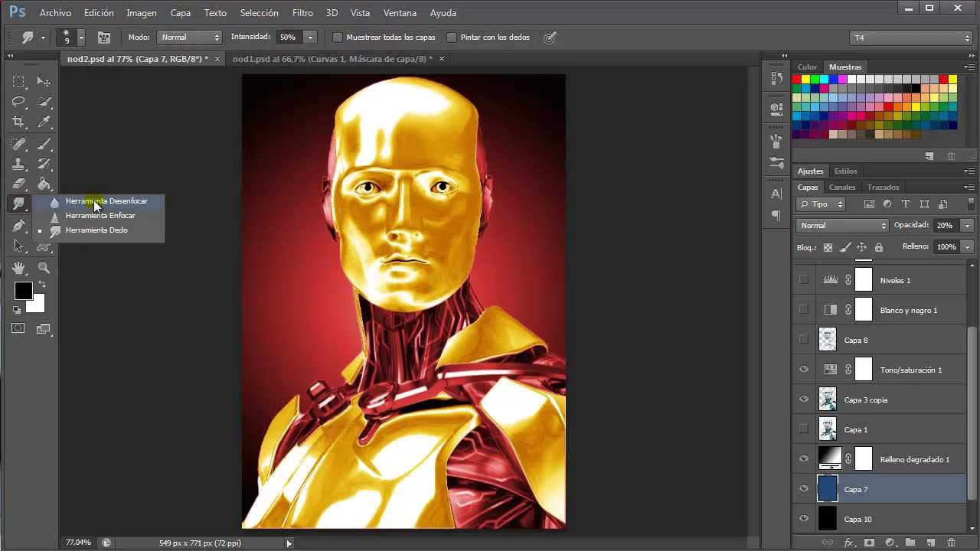Open the Imagen menu
The image size is (980, 551).
142,13
